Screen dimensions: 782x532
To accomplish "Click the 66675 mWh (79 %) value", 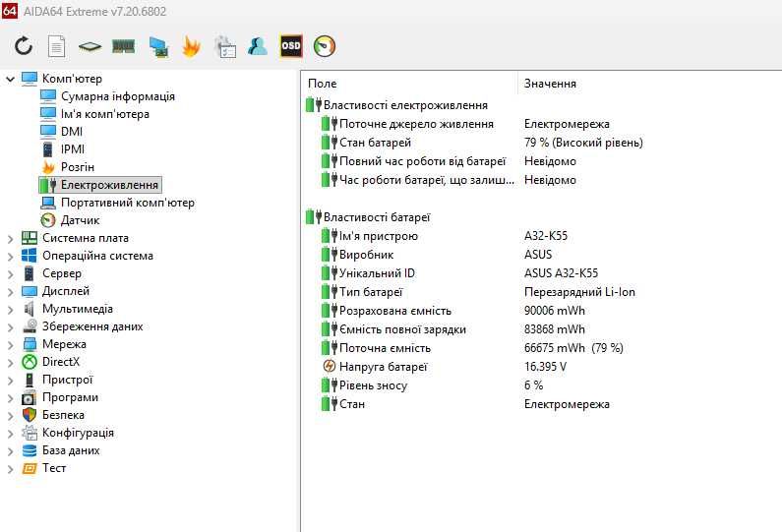I will 573,348.
